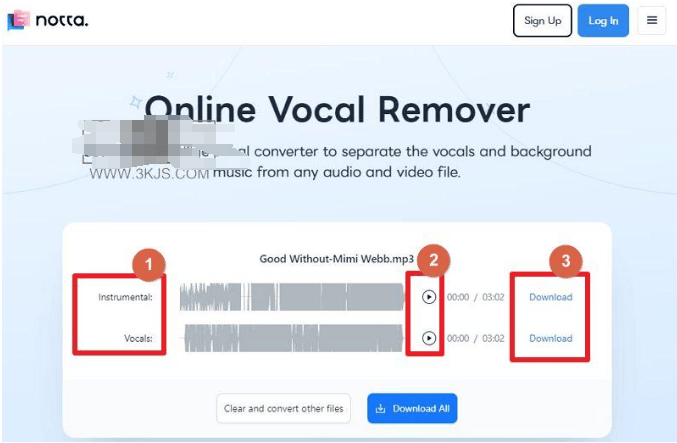Seek within the Instrumental waveform
The height and width of the screenshot is (443, 677).
point(292,297)
